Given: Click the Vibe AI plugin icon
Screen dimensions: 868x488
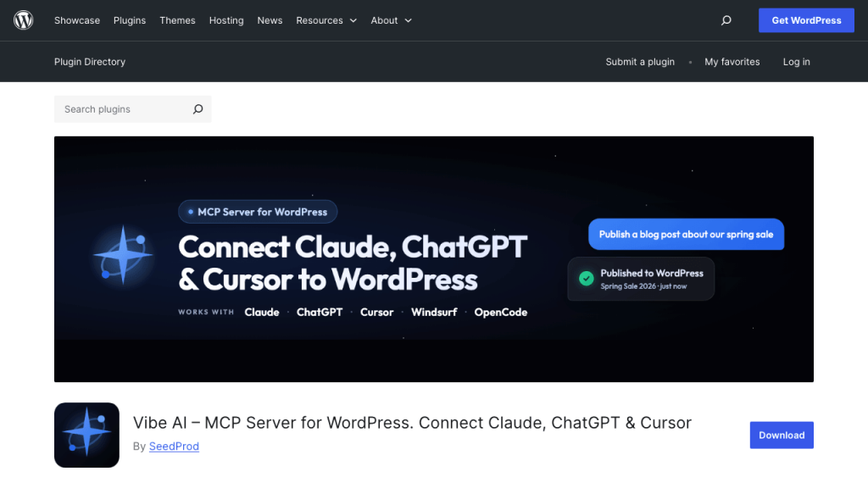Looking at the screenshot, I should tap(87, 435).
